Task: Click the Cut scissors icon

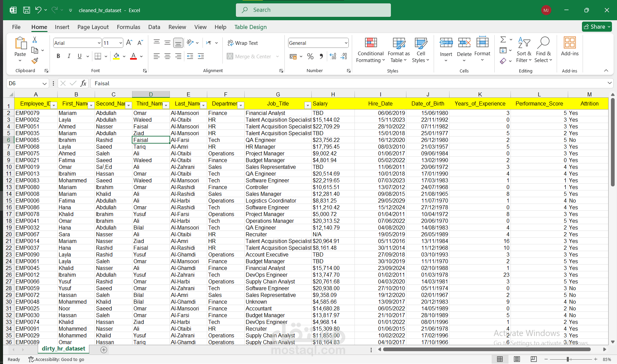Action: coord(35,40)
